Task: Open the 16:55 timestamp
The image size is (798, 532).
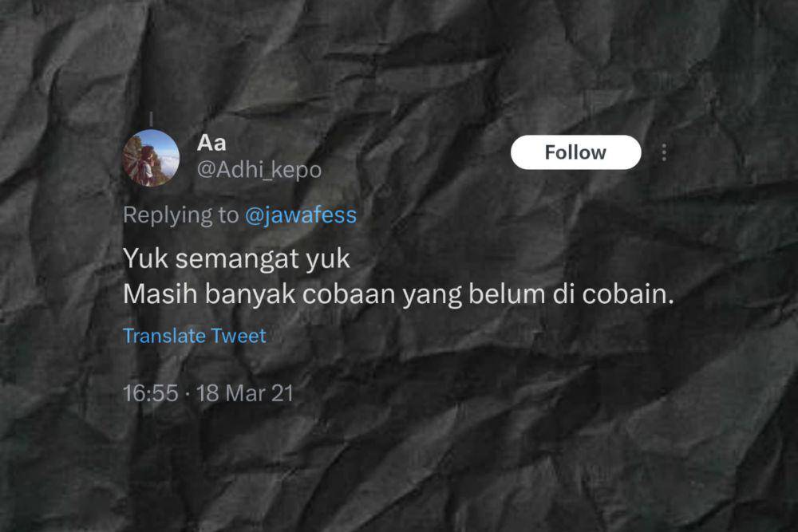Action: [151, 393]
